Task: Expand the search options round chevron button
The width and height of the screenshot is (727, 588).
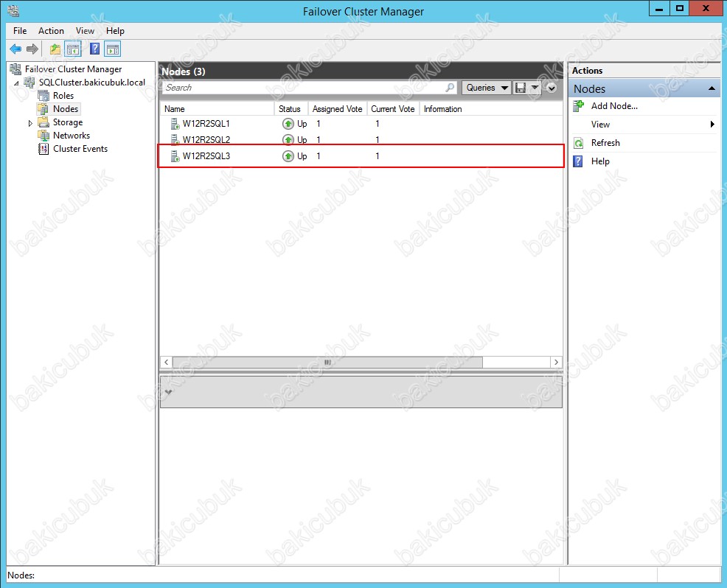Action: tap(552, 88)
